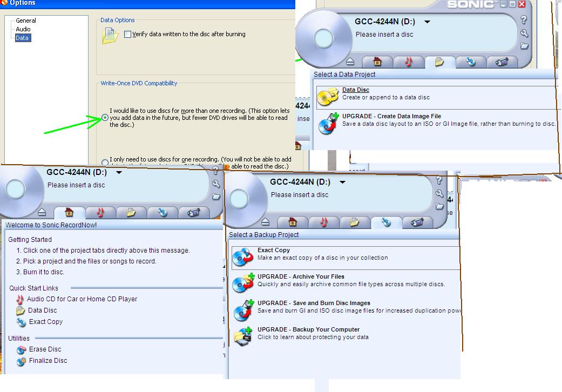This screenshot has width=562, height=392.
Task: Click the 'Burn it to disc.' step text
Action: point(44,272)
